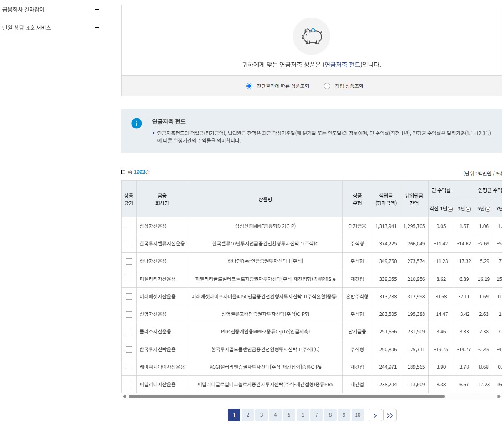Viewport: 504px width, 425px height.
Task: Click the 1,313,941 적립금 value
Action: click(386, 226)
